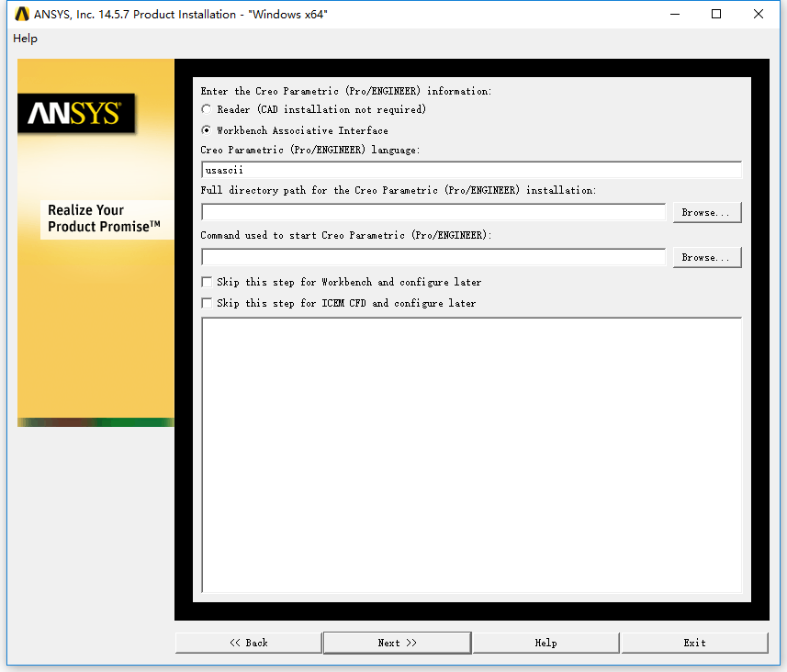Click the ANSYS icon in the title bar
Image resolution: width=787 pixels, height=672 pixels.
point(22,14)
